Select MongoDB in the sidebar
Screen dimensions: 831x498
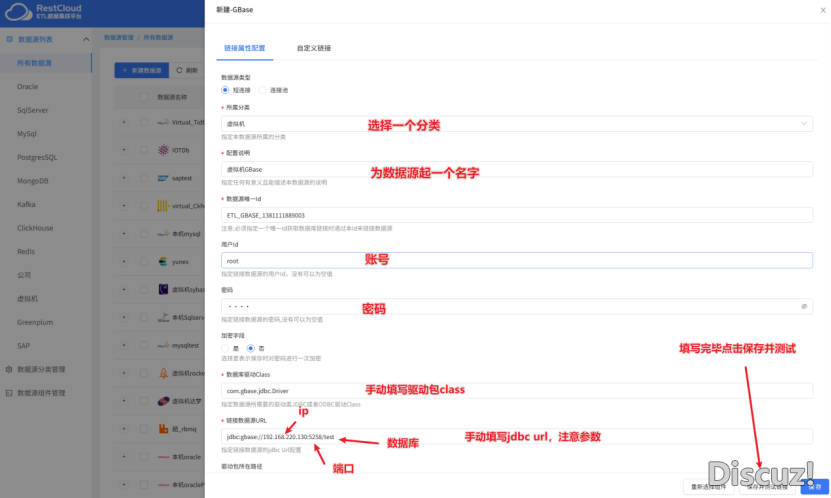tap(33, 181)
